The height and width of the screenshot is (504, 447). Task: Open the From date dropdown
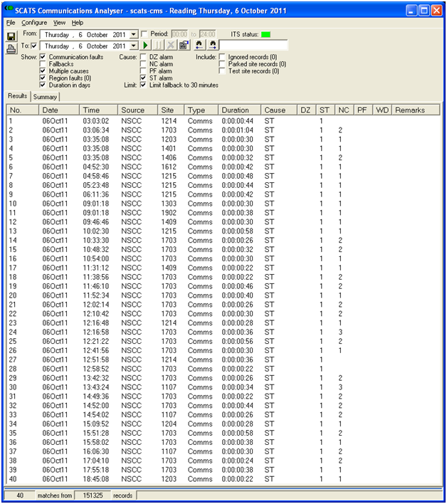tap(133, 34)
